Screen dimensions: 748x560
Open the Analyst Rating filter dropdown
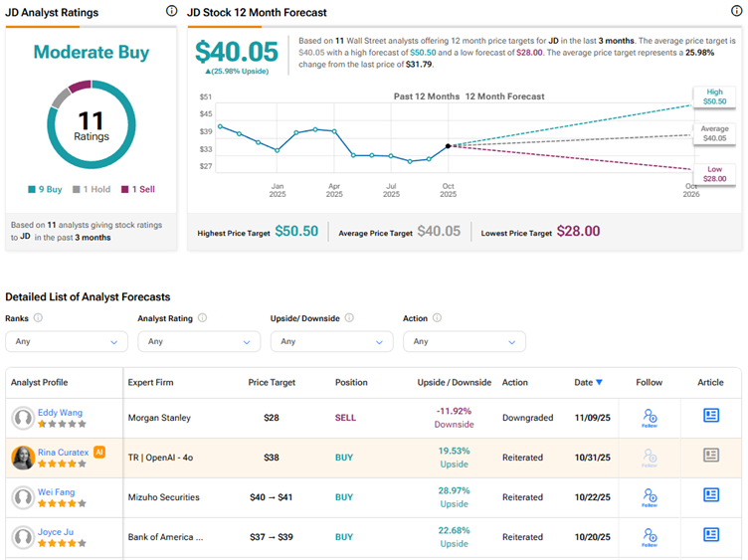[199, 341]
